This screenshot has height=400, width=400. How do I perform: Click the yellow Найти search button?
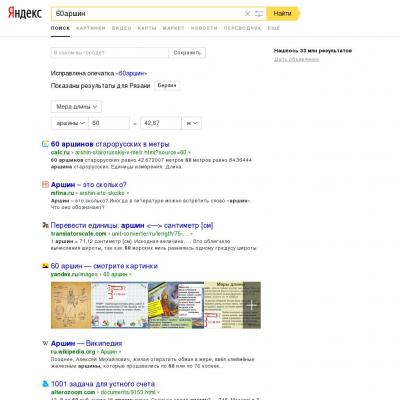283,14
